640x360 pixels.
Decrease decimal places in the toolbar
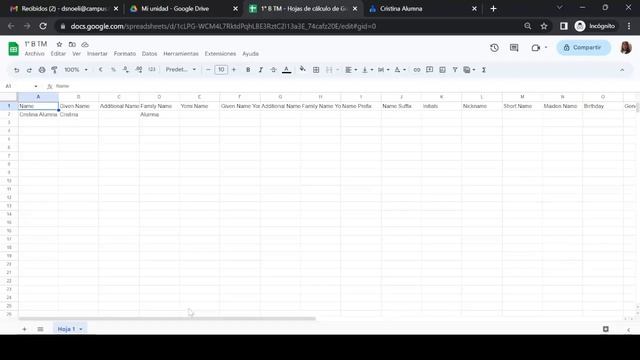126,70
